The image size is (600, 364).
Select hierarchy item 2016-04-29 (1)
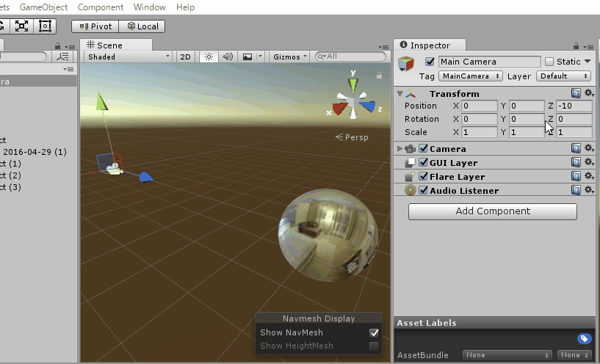tap(35, 152)
